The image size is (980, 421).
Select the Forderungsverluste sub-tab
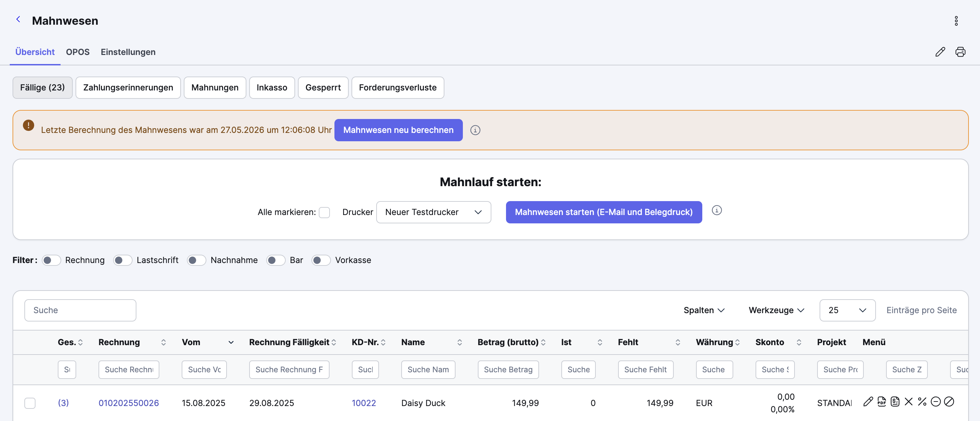[x=397, y=88]
